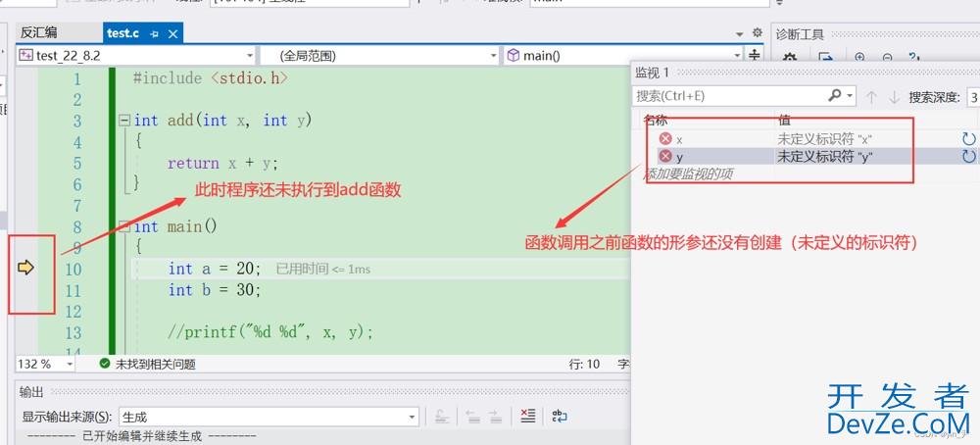Select the test.c editor tab
Screen dimensions: 980x445
pos(122,33)
